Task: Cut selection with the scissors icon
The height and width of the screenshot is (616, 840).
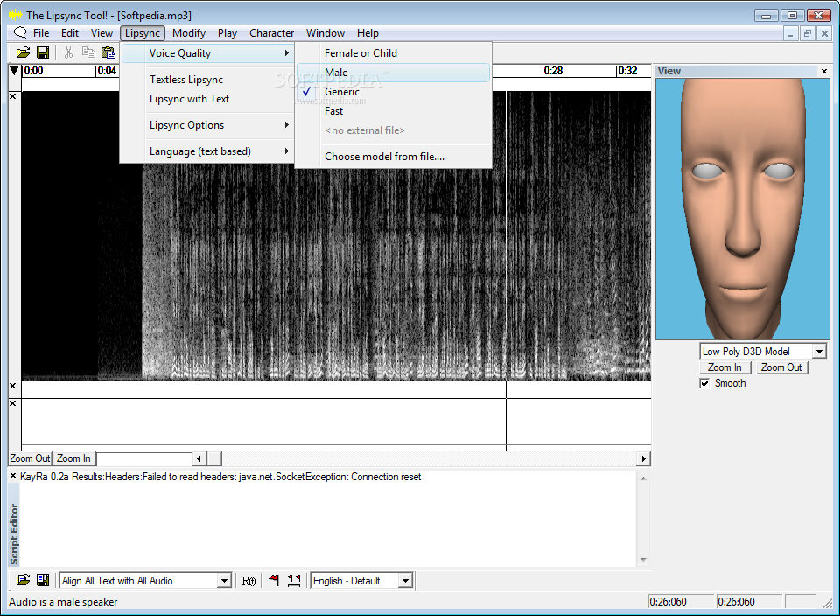Action: [68, 52]
